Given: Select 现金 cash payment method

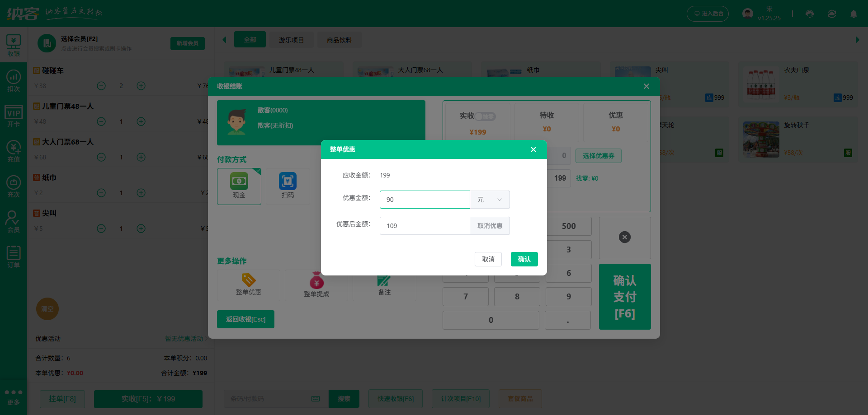Looking at the screenshot, I should [x=239, y=186].
